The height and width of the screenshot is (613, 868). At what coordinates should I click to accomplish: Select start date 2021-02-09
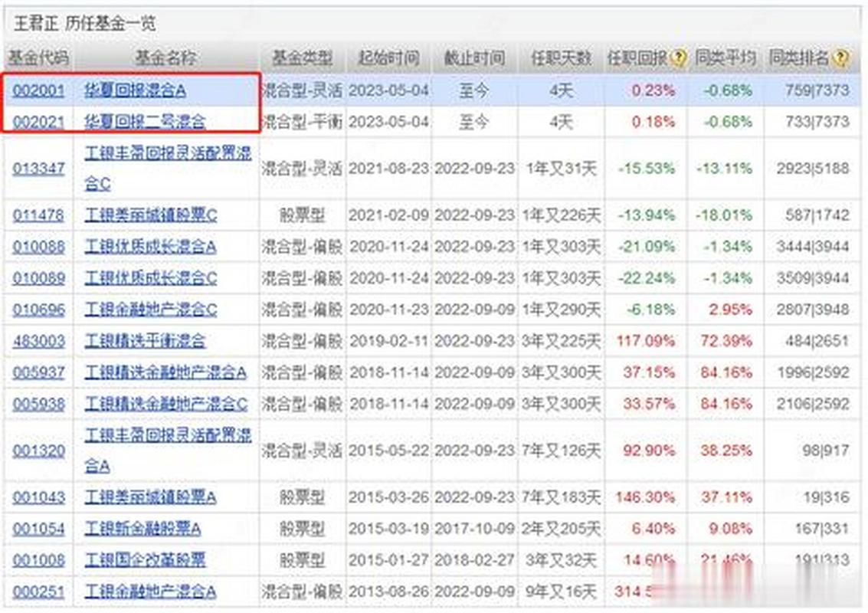(388, 215)
